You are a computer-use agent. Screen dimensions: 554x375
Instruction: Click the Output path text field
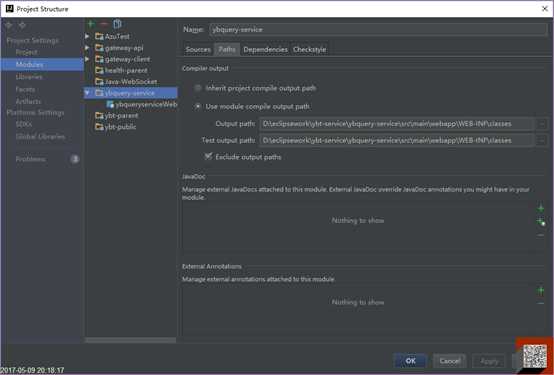(397, 124)
